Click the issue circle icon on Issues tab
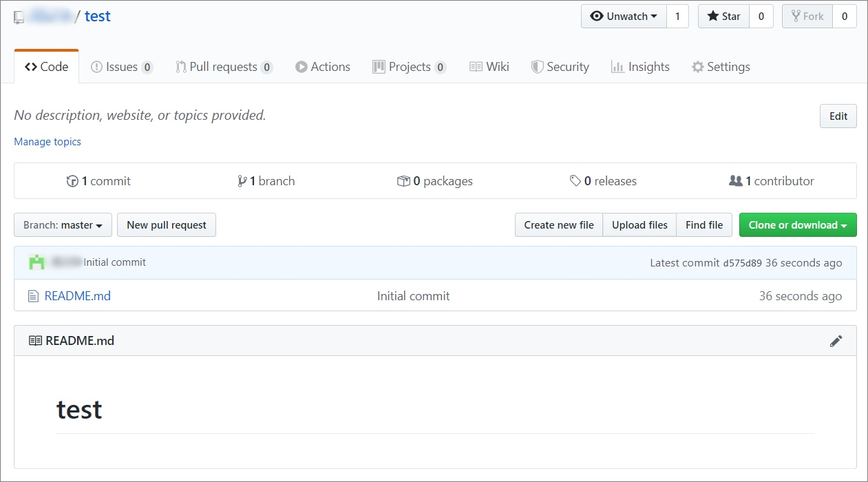This screenshot has height=482, width=868. click(96, 67)
